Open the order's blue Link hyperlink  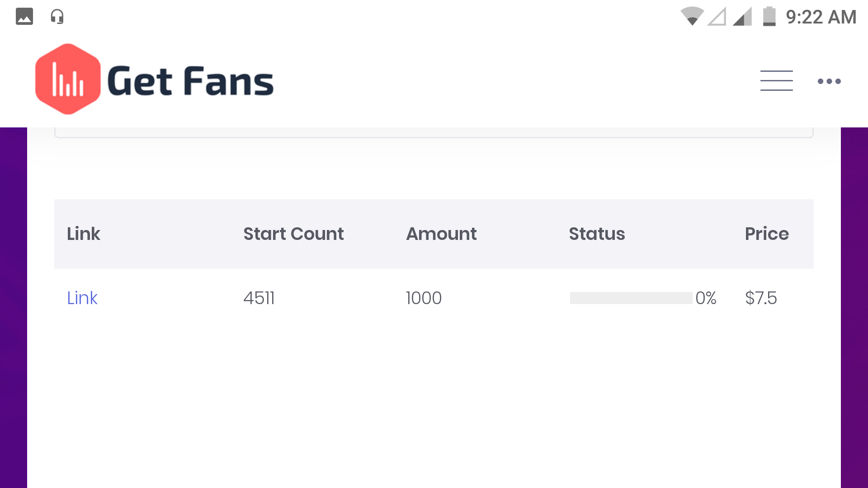point(82,298)
